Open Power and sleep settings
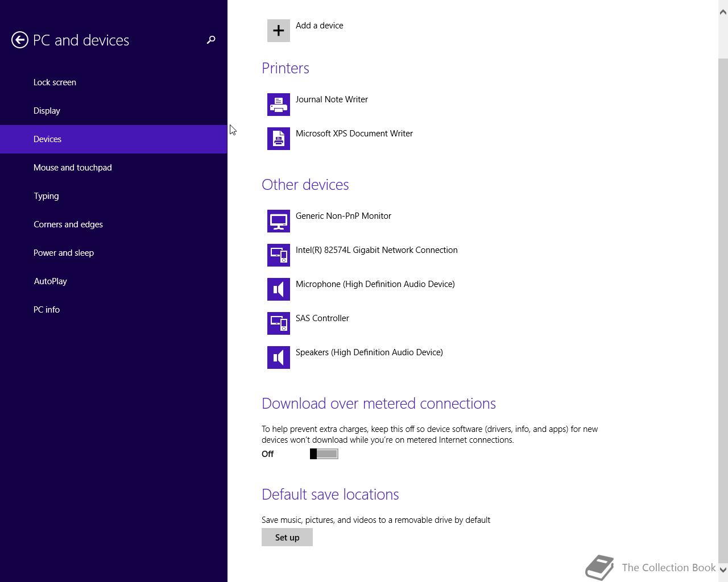The height and width of the screenshot is (582, 728). [x=114, y=253]
